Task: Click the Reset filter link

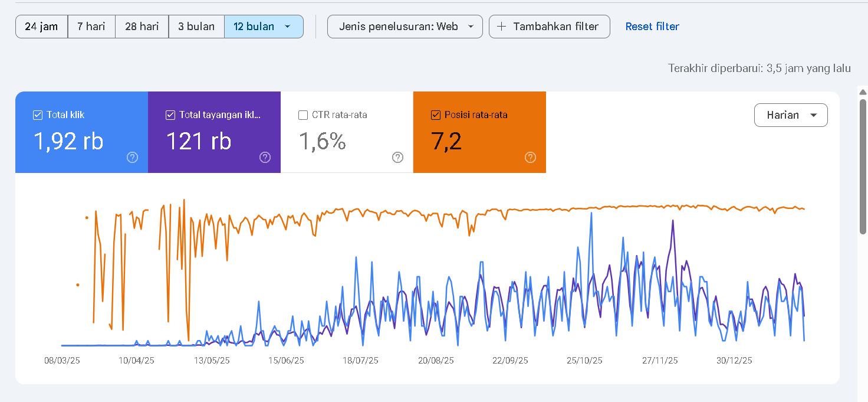Action: click(x=652, y=27)
